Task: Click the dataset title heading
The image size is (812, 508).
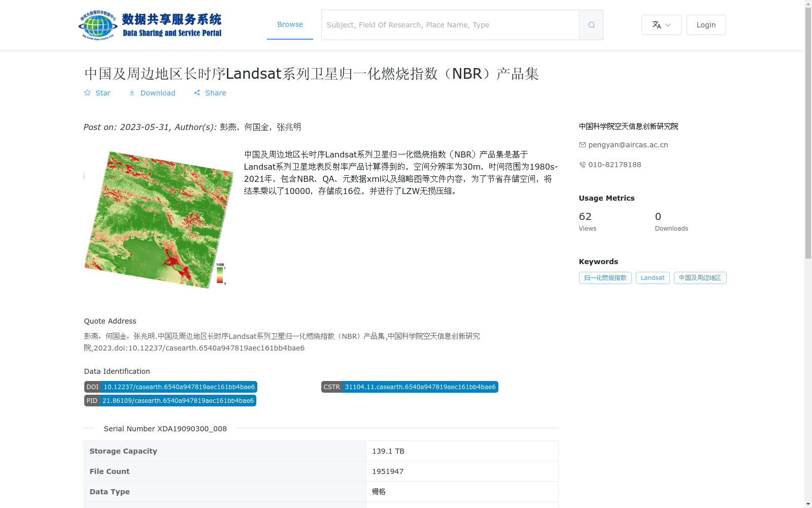Action: [x=311, y=74]
